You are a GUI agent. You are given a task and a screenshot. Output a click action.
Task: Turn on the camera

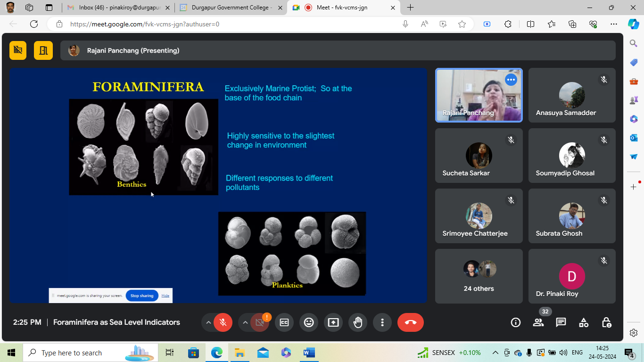[259, 322]
